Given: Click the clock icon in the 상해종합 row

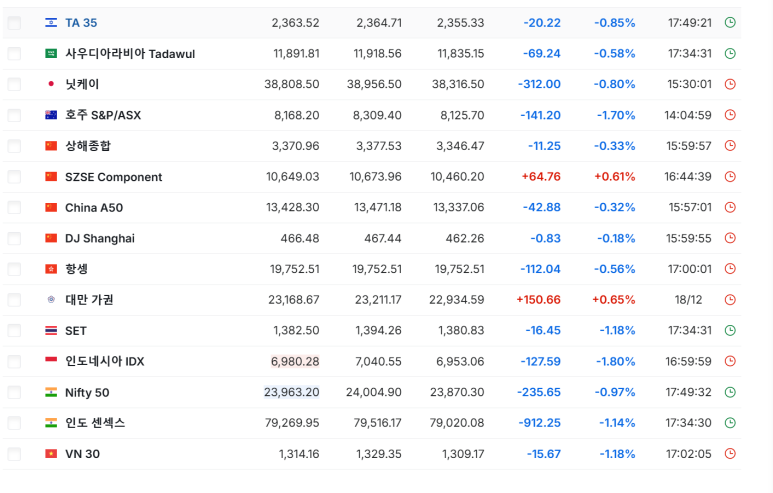Looking at the screenshot, I should pos(730,145).
